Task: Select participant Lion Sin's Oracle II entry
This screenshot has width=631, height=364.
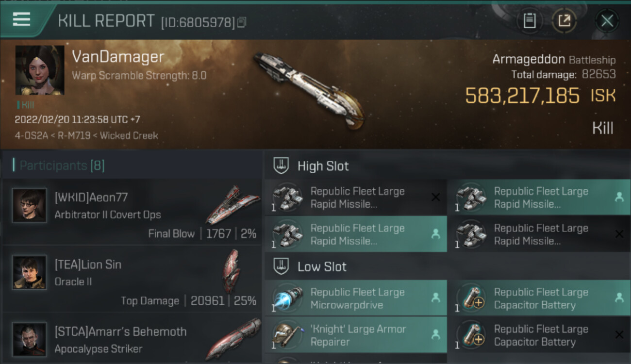Action: (132, 279)
